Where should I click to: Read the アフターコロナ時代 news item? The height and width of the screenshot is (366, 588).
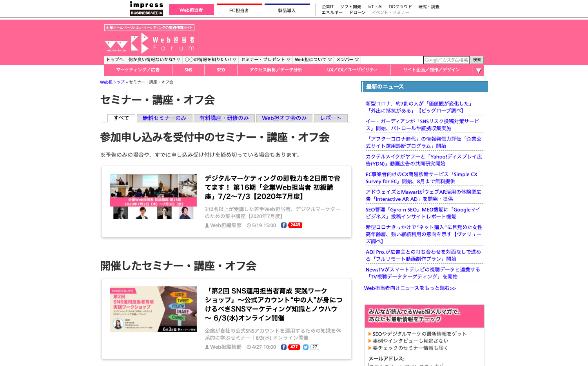(424, 142)
